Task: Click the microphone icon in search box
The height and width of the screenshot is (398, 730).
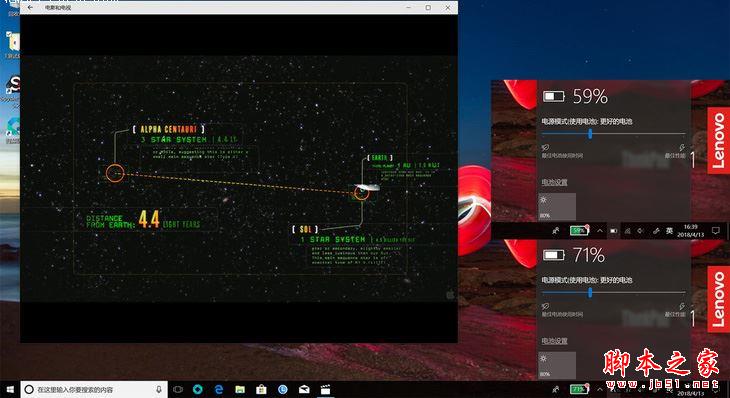Action: pos(159,389)
